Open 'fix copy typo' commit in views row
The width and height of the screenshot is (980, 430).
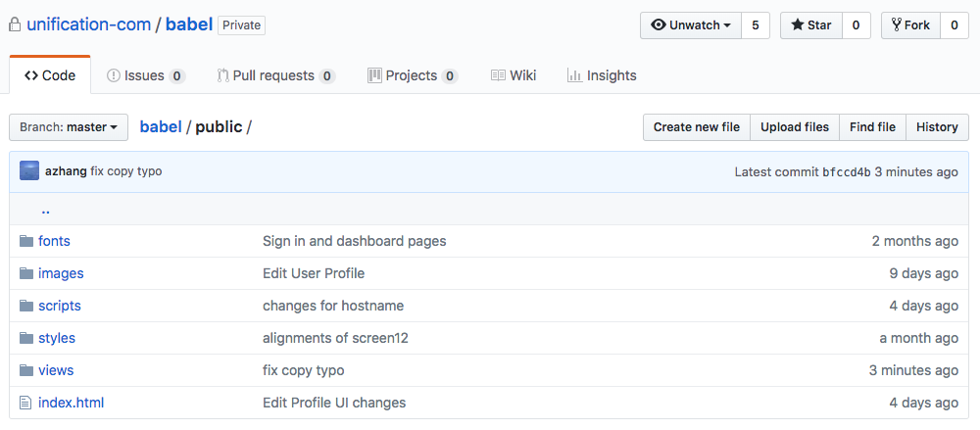(303, 370)
